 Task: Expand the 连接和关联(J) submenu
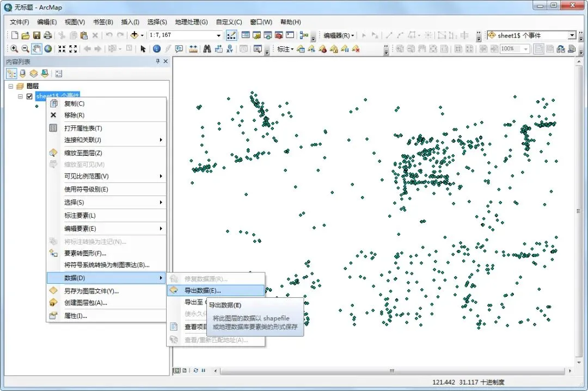click(106, 140)
